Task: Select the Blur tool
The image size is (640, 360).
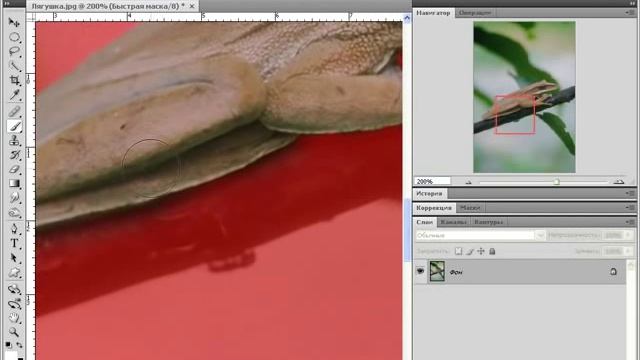Action: click(14, 198)
